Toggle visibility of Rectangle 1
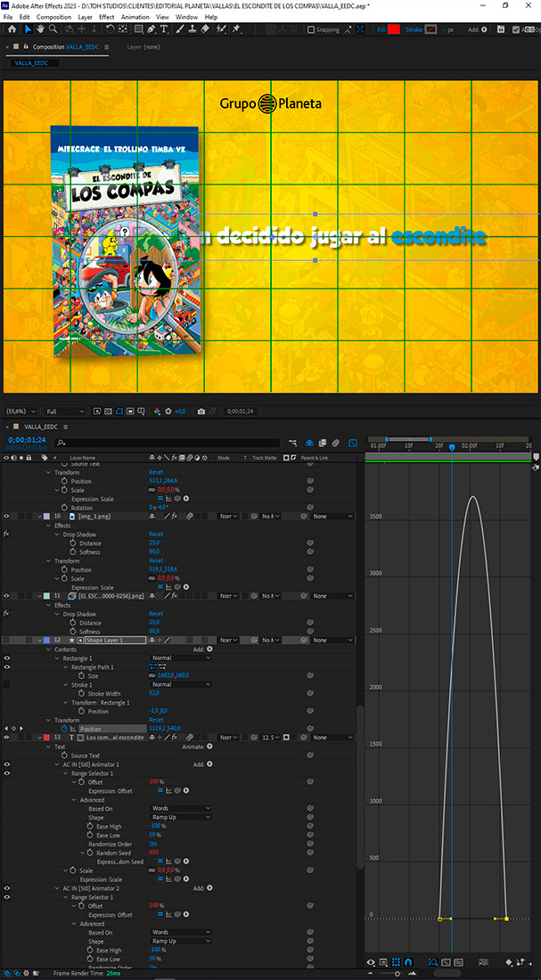541x980 pixels. point(7,657)
